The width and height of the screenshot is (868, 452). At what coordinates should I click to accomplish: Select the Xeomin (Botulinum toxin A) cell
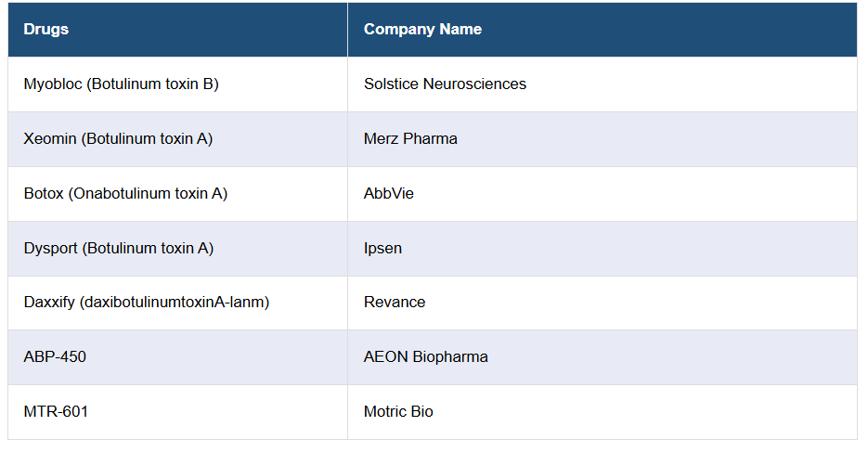click(118, 139)
